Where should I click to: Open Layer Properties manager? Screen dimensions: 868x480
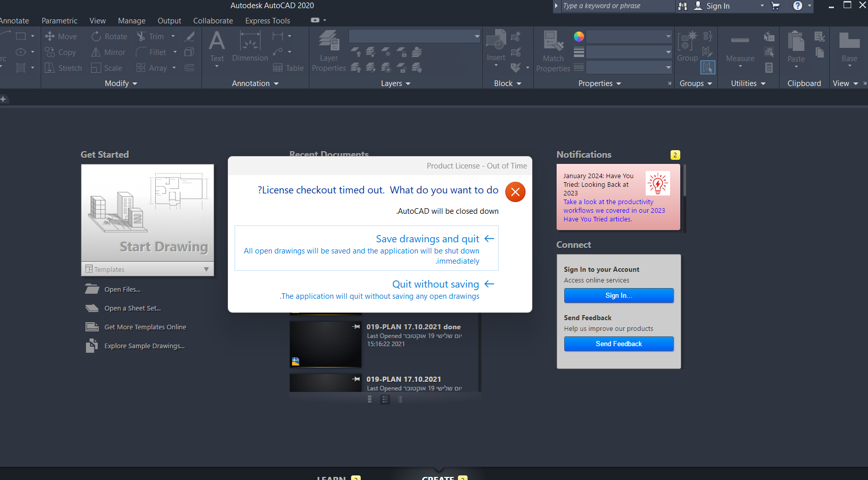(x=329, y=51)
